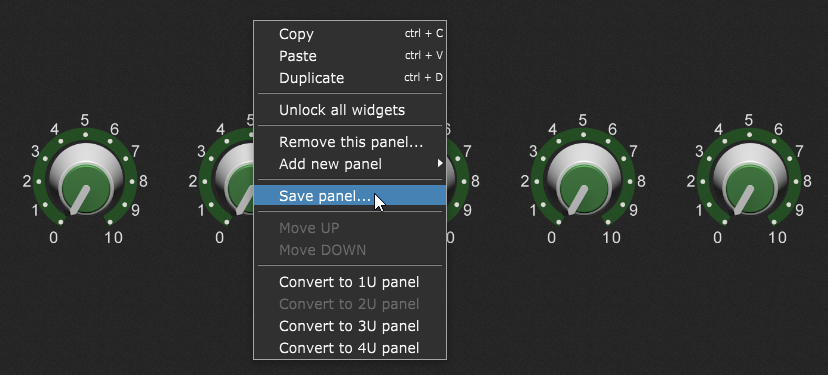Click the disabled Convert to 2U panel entry
The image size is (828, 375).
[350, 304]
